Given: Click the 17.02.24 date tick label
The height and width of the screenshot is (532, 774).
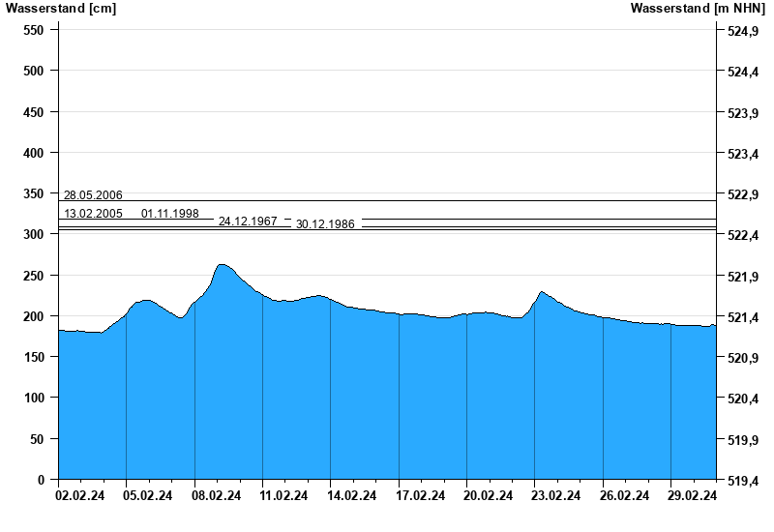Looking at the screenshot, I should pyautogui.click(x=421, y=497).
